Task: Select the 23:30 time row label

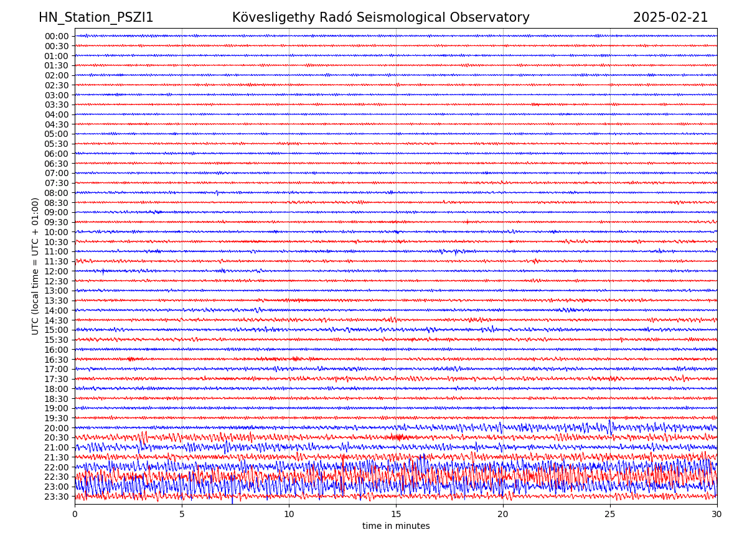Action: [56, 497]
